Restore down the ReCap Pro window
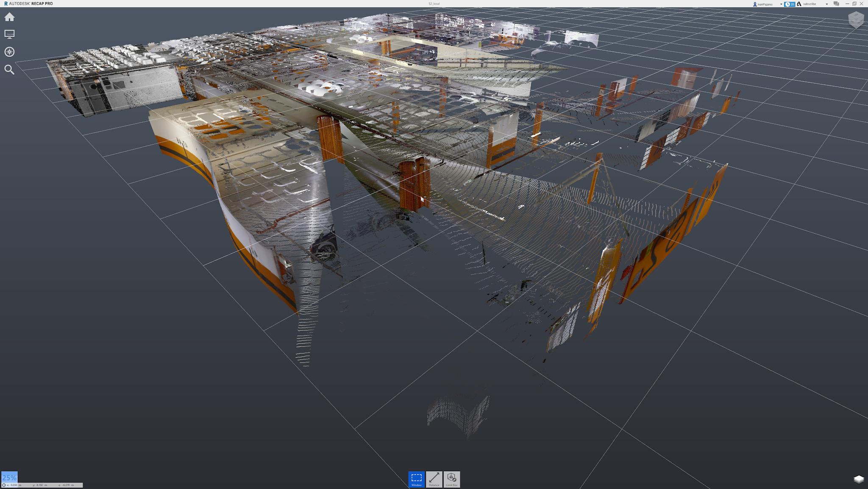 tap(854, 4)
